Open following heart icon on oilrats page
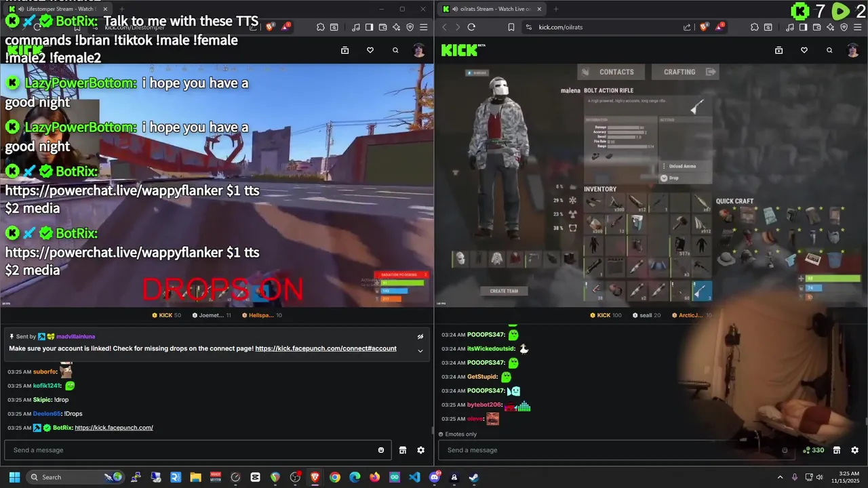The image size is (868, 488). (x=804, y=50)
